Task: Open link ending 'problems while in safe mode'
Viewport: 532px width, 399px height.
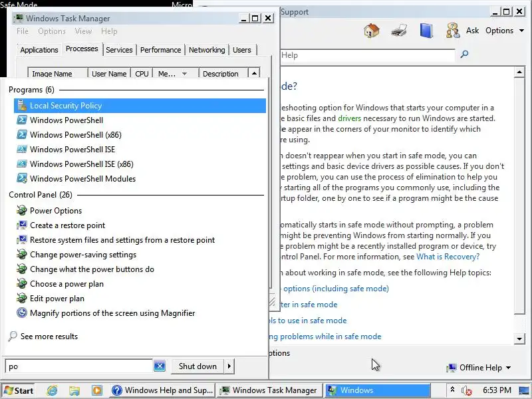Action: coord(325,336)
